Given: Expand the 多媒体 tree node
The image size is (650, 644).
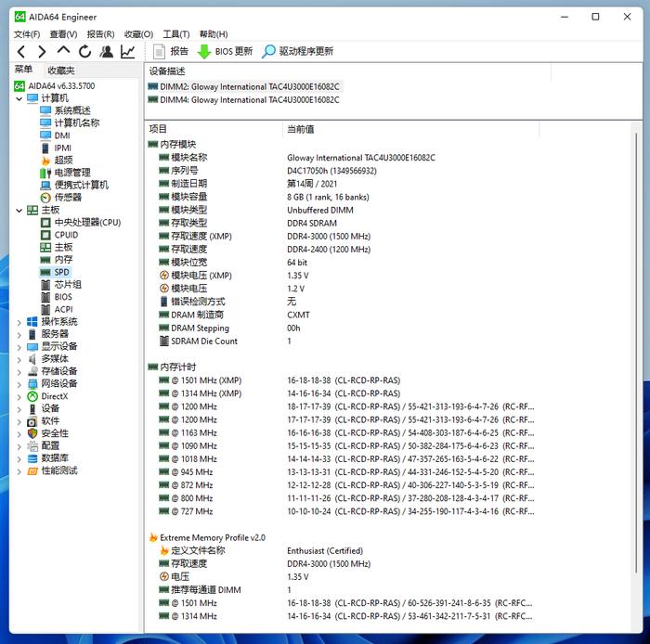Looking at the screenshot, I should 19,359.
